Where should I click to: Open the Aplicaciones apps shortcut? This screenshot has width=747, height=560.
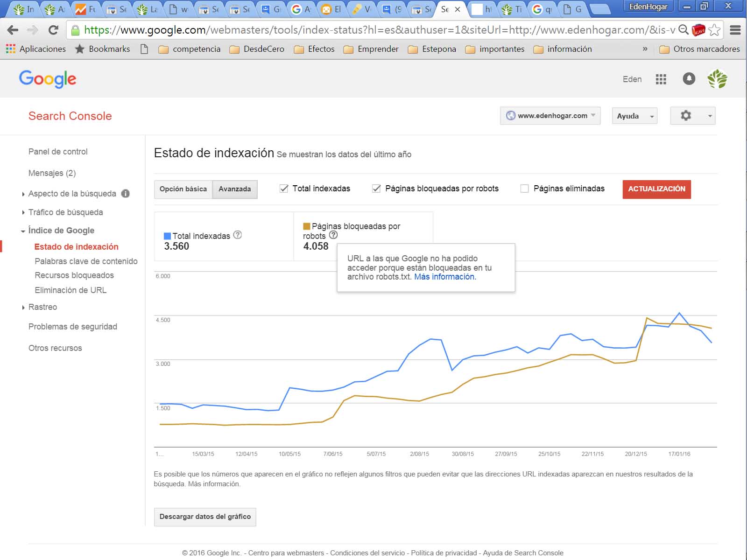click(x=36, y=49)
